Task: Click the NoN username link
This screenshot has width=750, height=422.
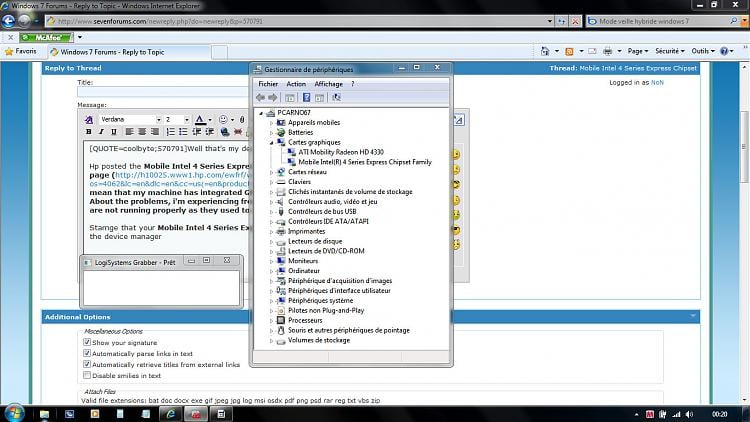Action: (x=657, y=82)
